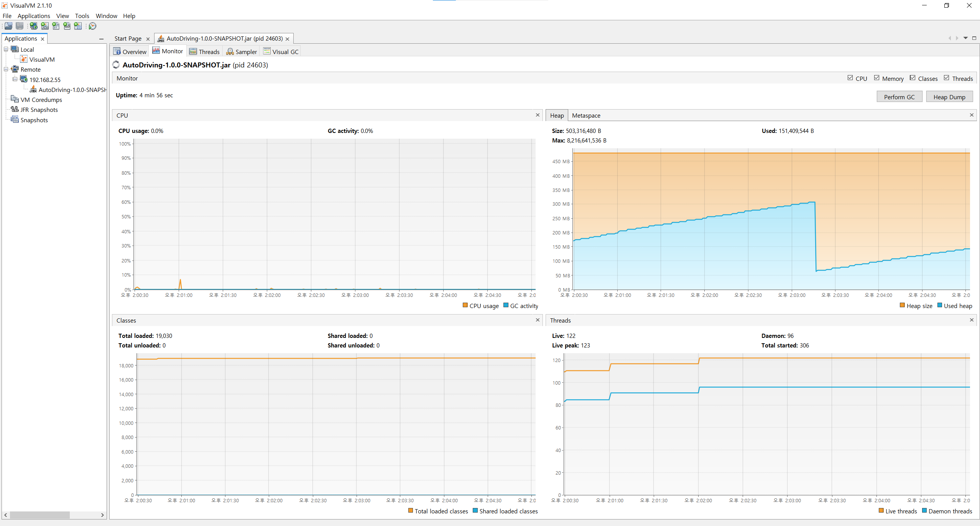This screenshot has width=980, height=526.
Task: Open the Tools menu
Action: 82,16
